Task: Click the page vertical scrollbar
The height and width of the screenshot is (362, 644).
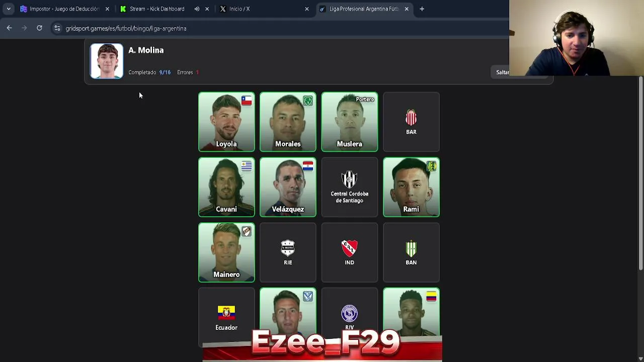Action: (640, 173)
